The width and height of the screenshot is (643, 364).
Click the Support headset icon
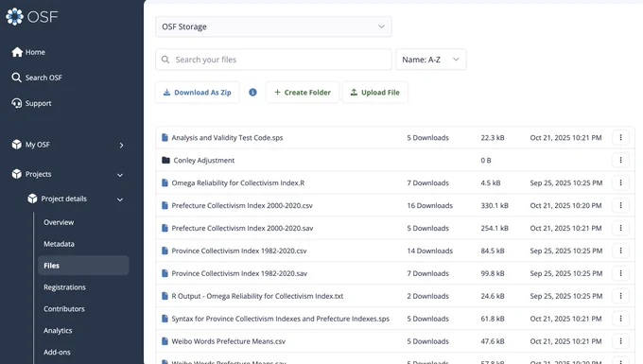tap(17, 103)
